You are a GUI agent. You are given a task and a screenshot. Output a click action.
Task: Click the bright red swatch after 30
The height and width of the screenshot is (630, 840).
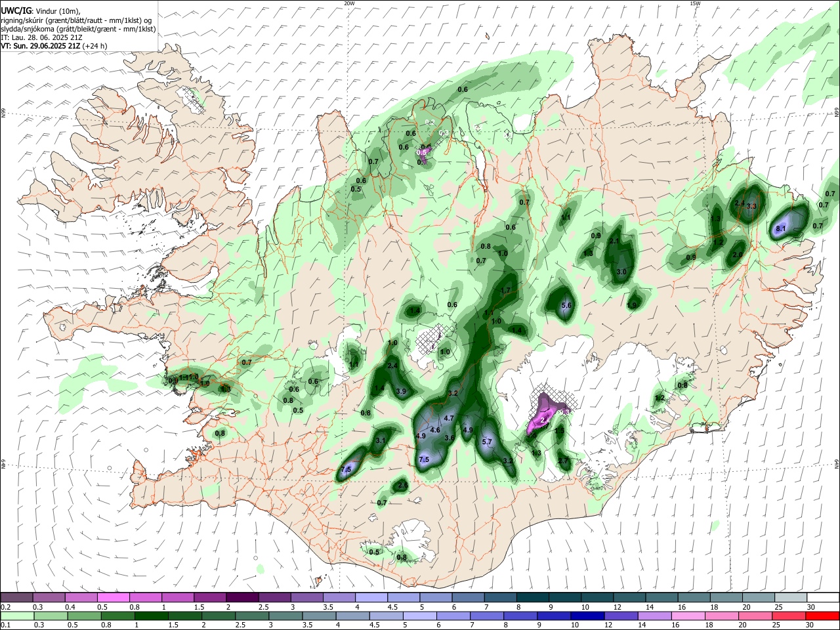[x=823, y=616]
